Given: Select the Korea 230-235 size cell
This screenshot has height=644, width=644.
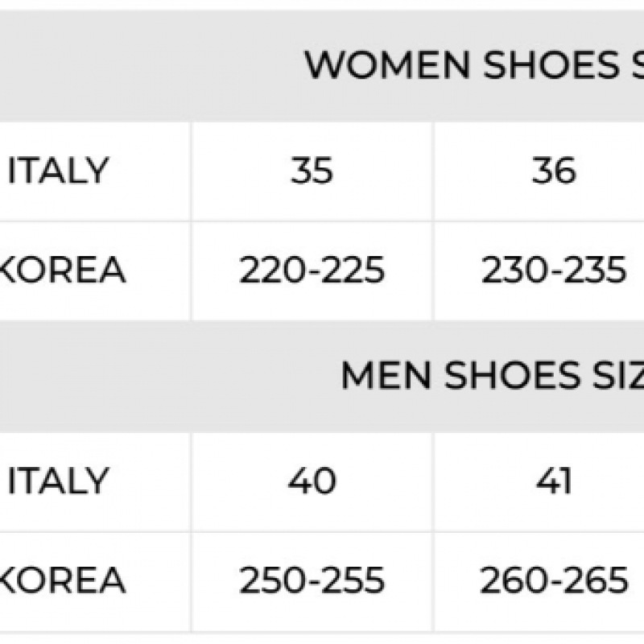Looking at the screenshot, I should coord(539,271).
